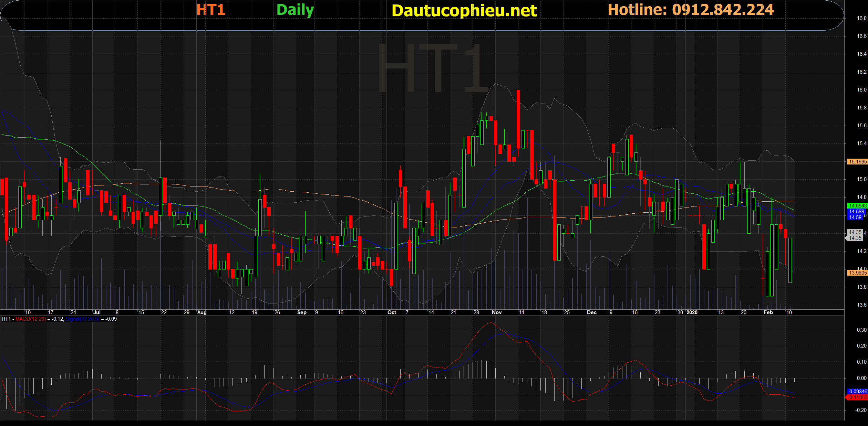Click the green Daily timeframe label
The height and width of the screenshot is (426, 868).
[x=295, y=10]
